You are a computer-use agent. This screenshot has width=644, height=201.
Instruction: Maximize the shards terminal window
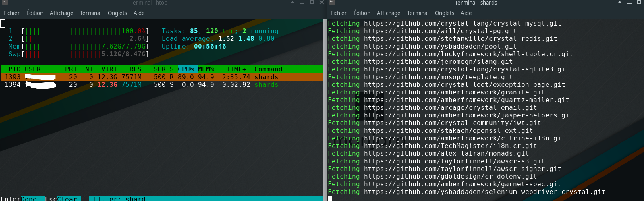pyautogui.click(x=639, y=2)
